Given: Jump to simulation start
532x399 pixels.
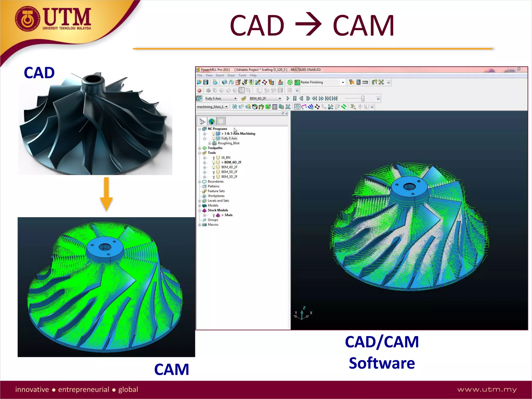Looking at the screenshot, I should 328,98.
